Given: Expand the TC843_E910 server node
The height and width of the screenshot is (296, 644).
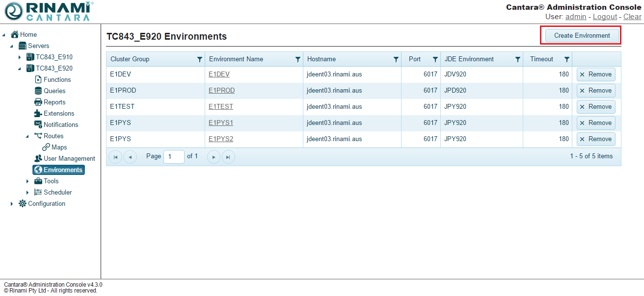Looking at the screenshot, I should (20, 57).
